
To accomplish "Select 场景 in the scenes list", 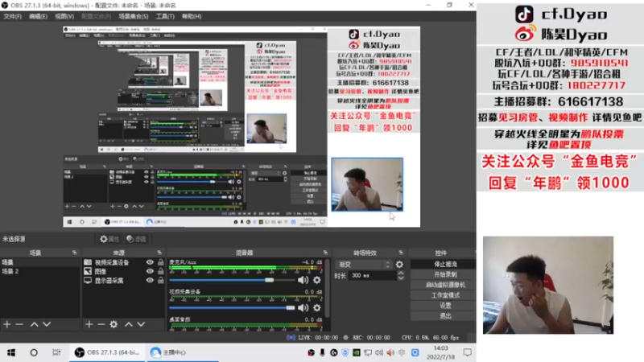I will tap(39, 262).
